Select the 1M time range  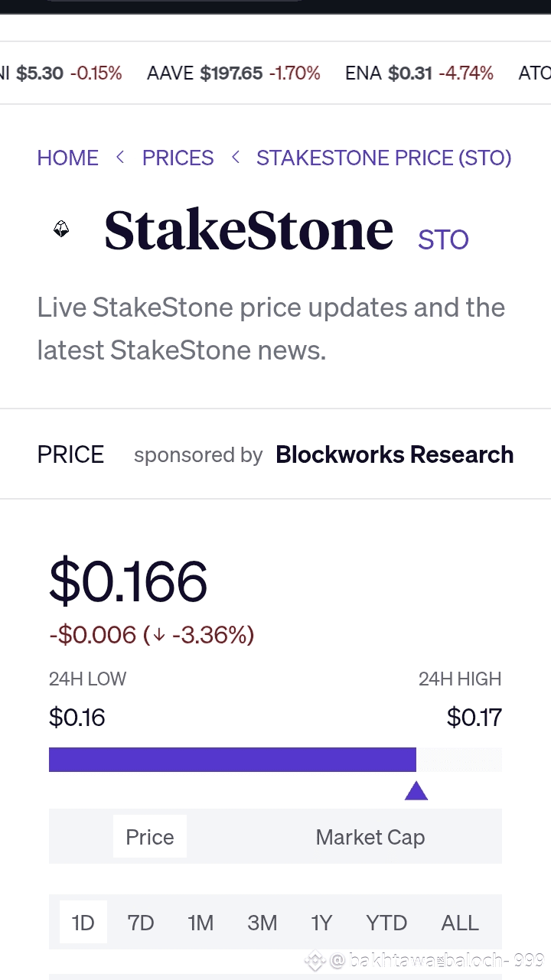coord(201,923)
